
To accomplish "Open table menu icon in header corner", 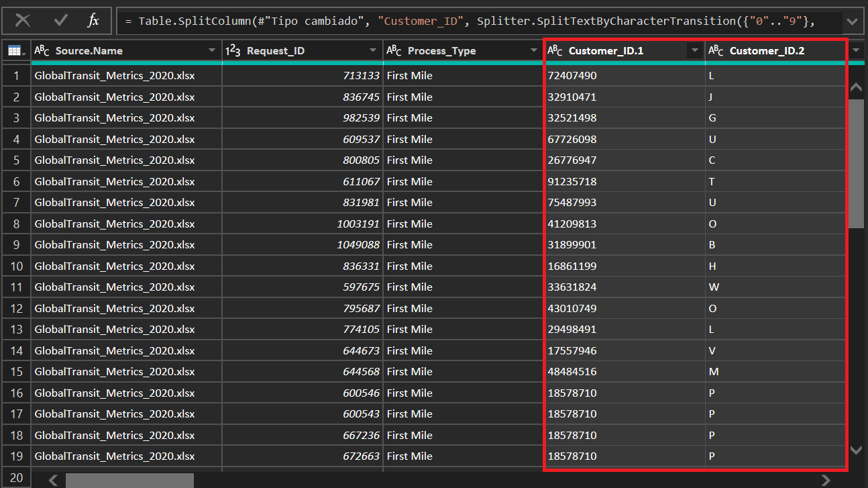I will pos(15,50).
